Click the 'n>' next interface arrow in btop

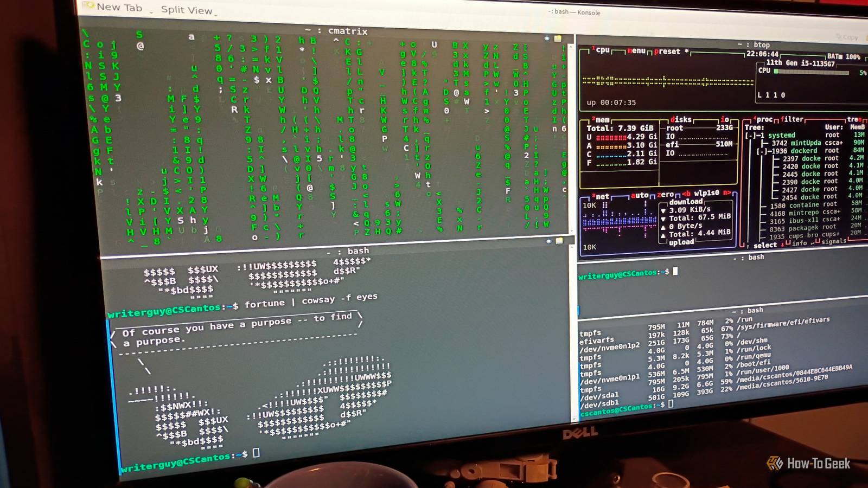pyautogui.click(x=727, y=192)
